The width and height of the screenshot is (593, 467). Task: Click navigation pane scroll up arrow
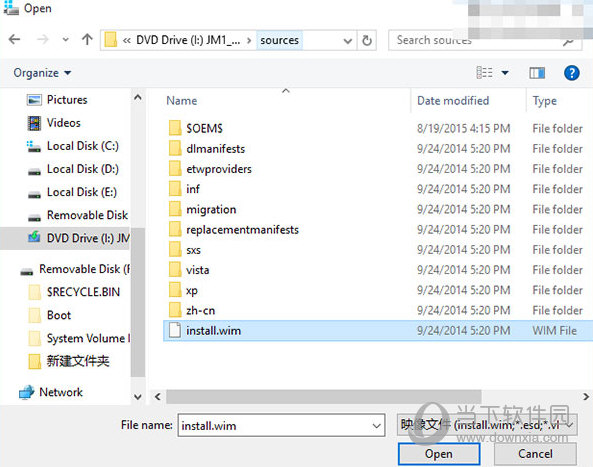(138, 98)
